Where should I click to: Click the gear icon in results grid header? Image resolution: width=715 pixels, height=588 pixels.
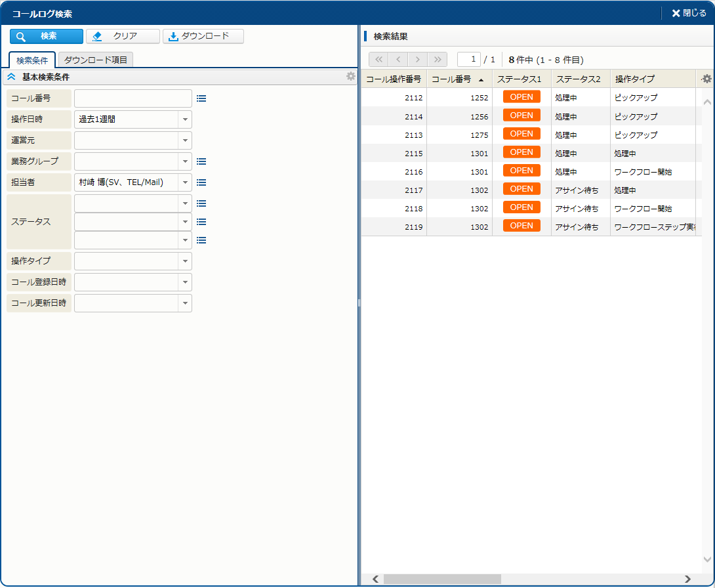[x=706, y=79]
